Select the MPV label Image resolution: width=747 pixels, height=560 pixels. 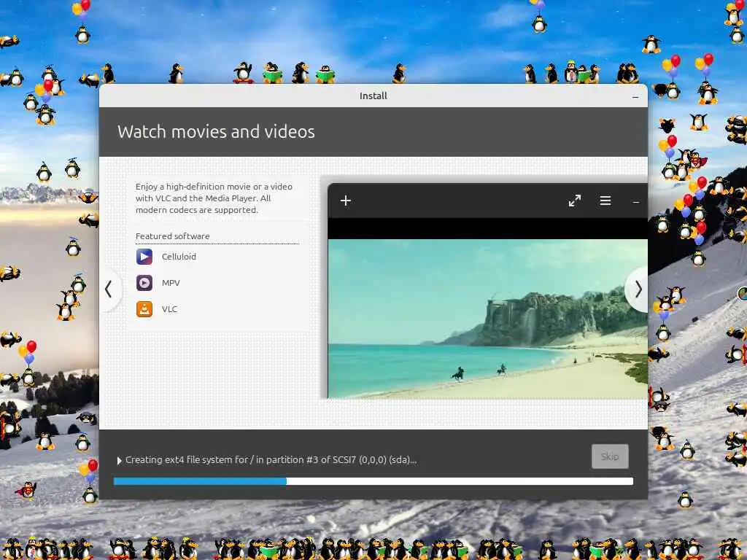coord(171,283)
